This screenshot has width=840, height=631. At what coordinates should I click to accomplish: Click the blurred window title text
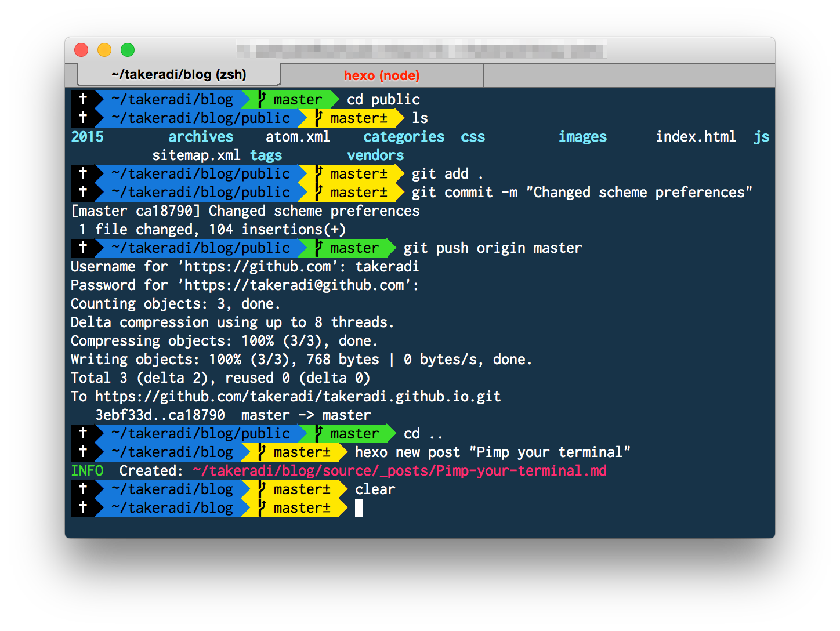point(422,49)
